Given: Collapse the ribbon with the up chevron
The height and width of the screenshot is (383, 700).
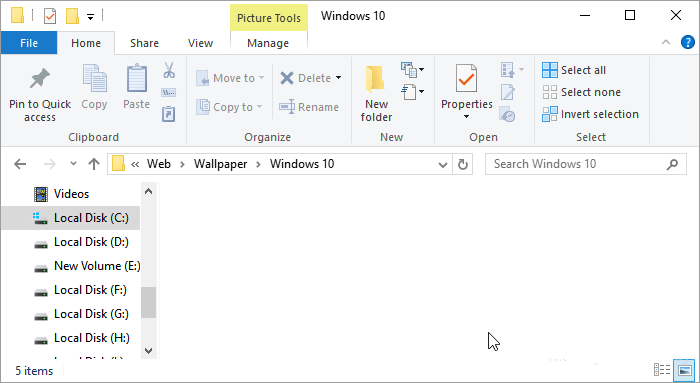Looking at the screenshot, I should point(666,42).
